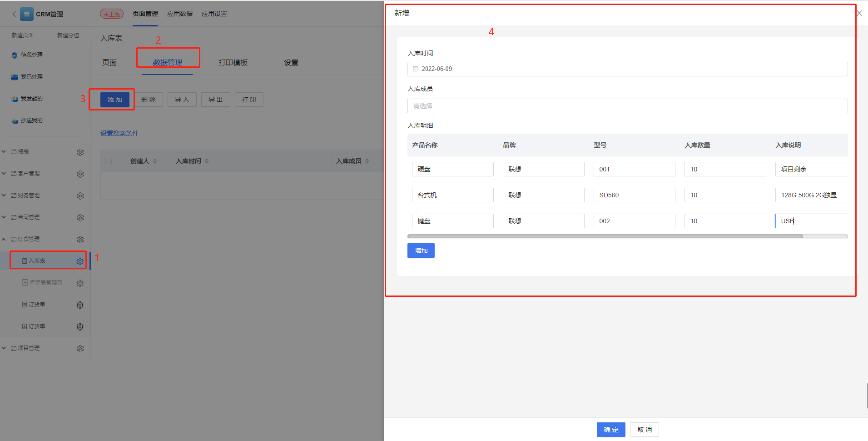
Task: Collapse the 订货管理 group chevron
Action: click(x=4, y=239)
